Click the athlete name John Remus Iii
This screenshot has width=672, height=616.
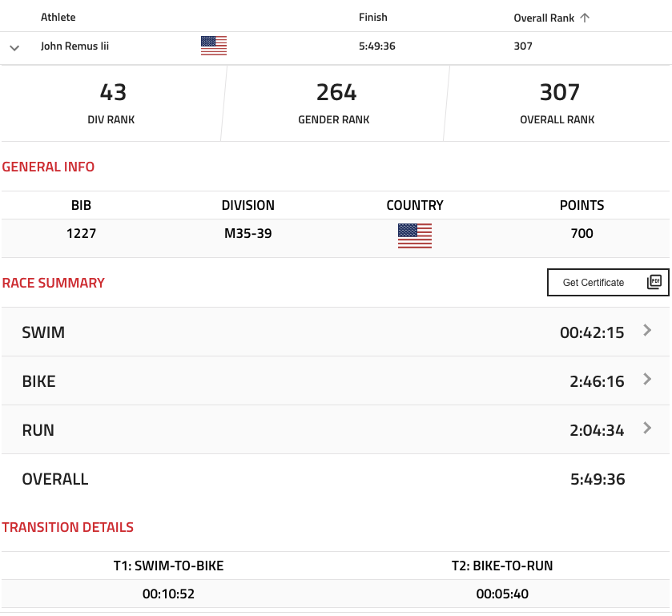tap(75, 46)
